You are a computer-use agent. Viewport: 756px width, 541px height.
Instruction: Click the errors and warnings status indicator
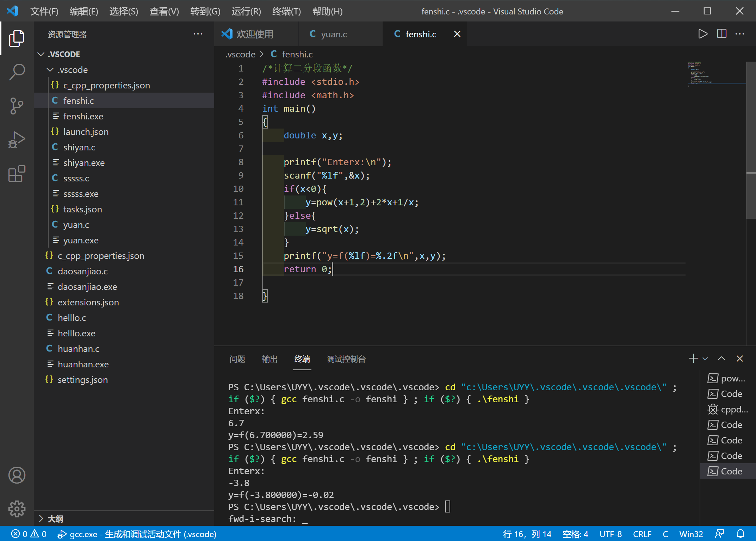29,534
